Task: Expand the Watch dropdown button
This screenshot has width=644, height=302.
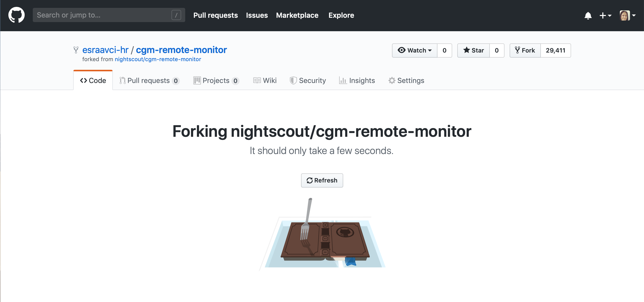Action: (415, 51)
